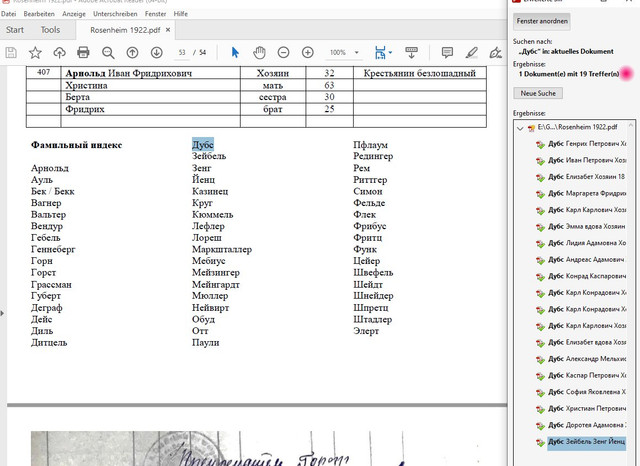
Task: Go to previous page with up arrow
Action: point(132,52)
